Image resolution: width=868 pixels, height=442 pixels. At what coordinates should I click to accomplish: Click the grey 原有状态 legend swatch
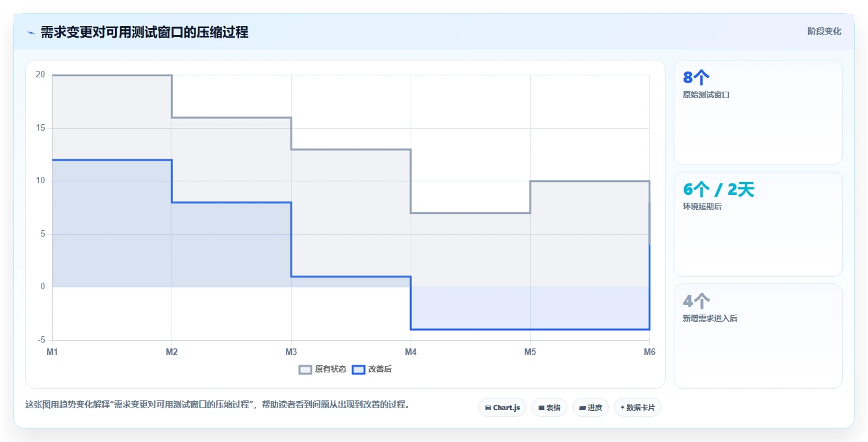tap(305, 369)
